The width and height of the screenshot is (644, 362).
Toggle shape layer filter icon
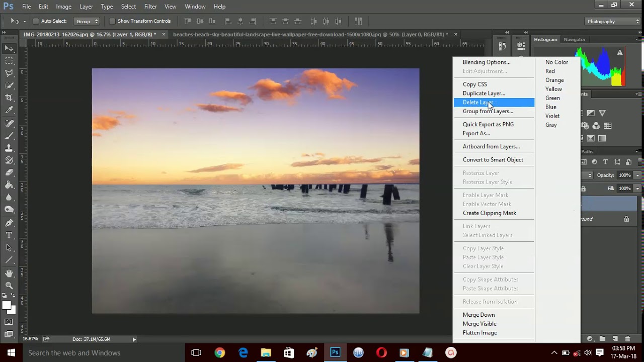pos(617,162)
